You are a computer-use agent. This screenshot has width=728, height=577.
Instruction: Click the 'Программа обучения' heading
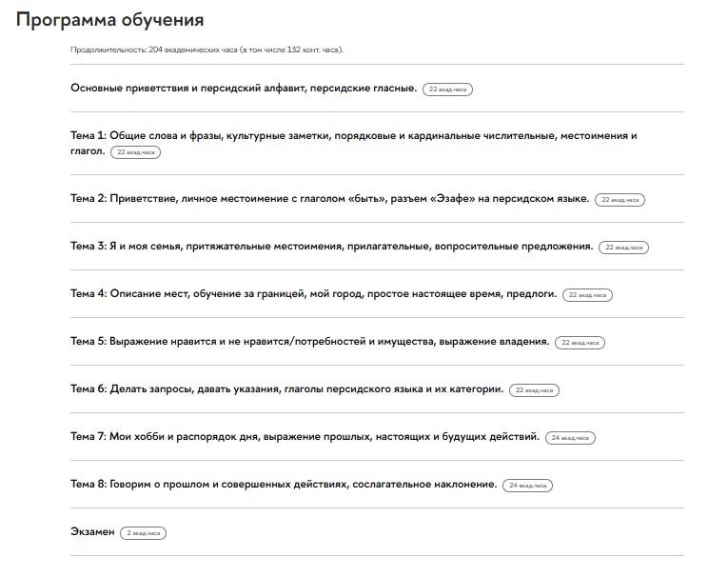pyautogui.click(x=109, y=19)
